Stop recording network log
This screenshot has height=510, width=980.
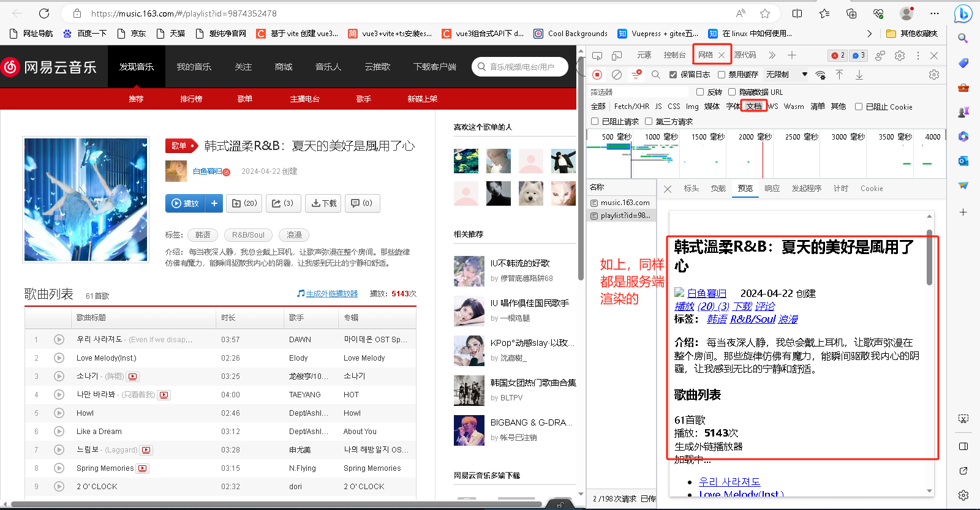pos(597,75)
